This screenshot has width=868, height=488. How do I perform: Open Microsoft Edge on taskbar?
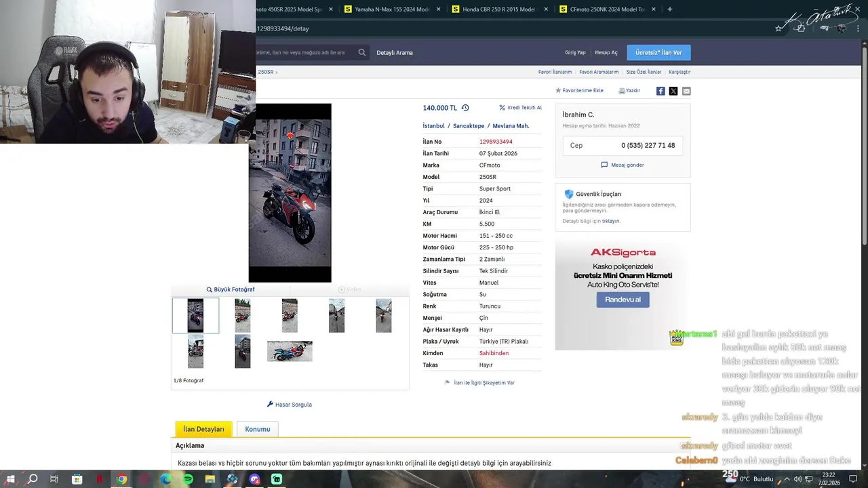click(166, 479)
